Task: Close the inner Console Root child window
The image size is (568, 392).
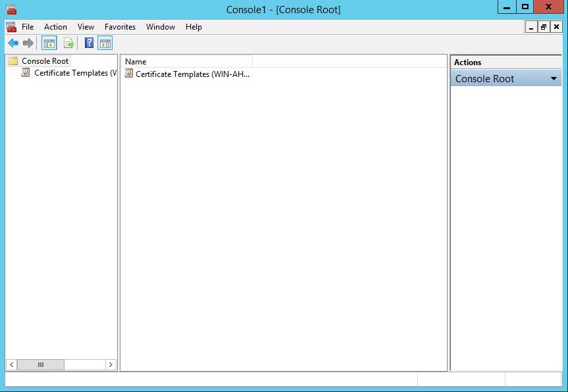Action: click(556, 27)
